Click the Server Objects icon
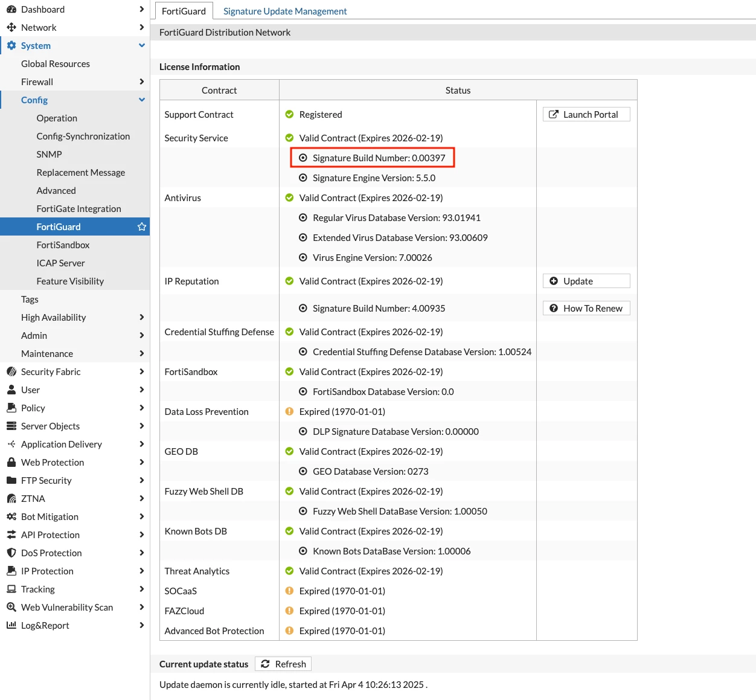This screenshot has width=756, height=700. tap(11, 426)
